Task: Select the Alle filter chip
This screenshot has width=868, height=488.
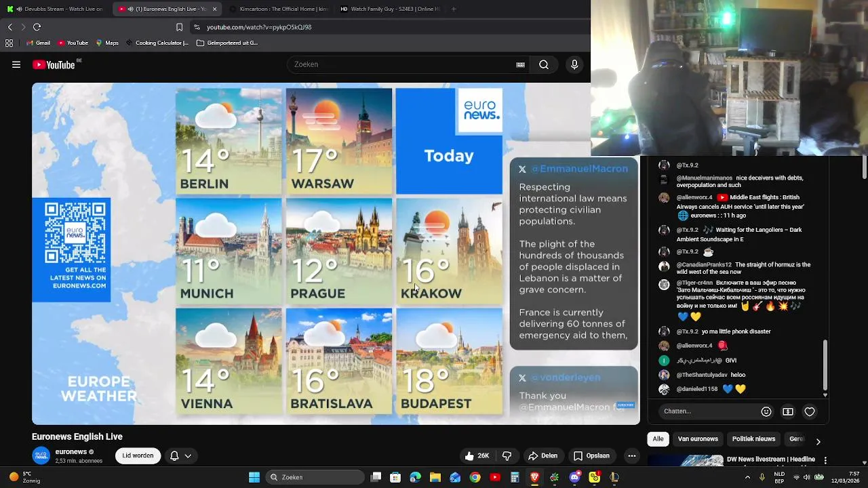Action: pos(658,439)
